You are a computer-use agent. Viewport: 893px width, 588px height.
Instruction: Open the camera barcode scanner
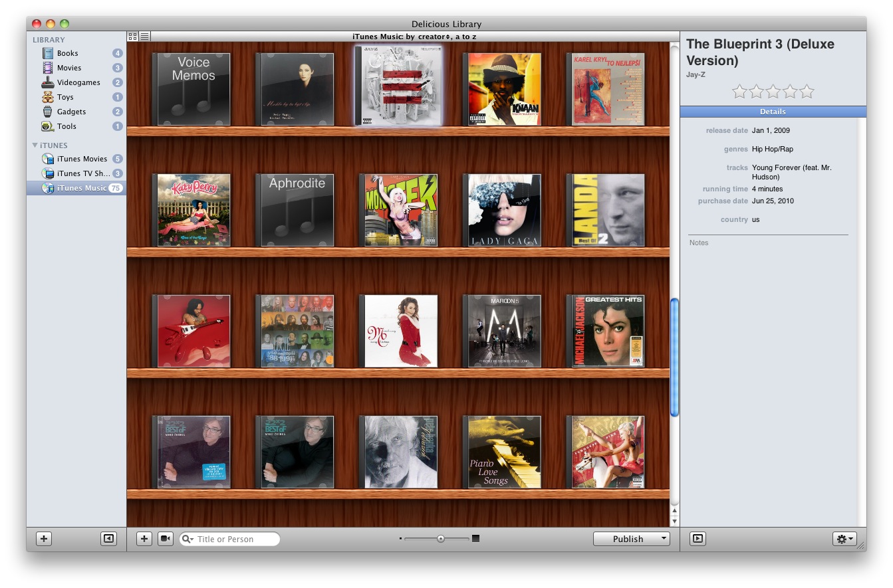[x=166, y=539]
